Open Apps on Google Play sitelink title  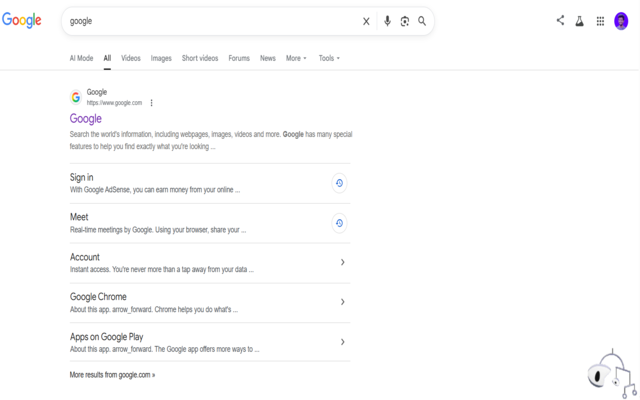point(107,337)
